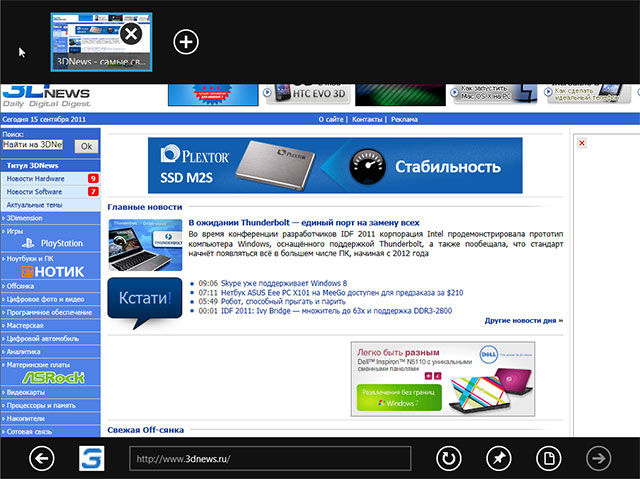The height and width of the screenshot is (479, 640).
Task: Select 'Титул 3DNews' menu header
Action: 51,165
